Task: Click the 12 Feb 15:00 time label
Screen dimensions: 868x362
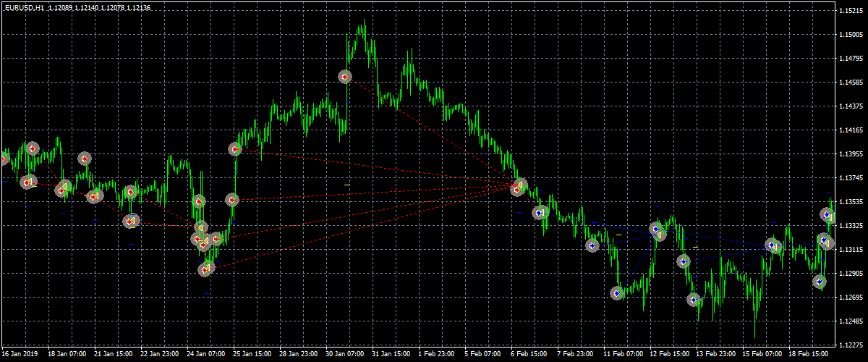Action: pos(669,354)
